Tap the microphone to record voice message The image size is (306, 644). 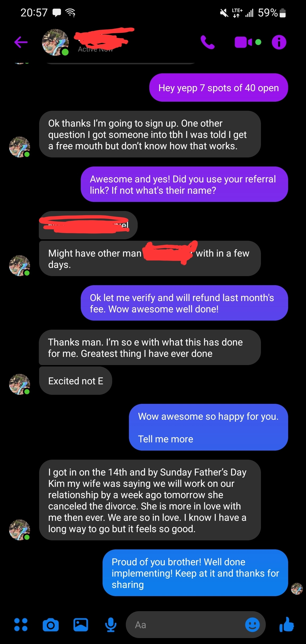click(x=111, y=624)
